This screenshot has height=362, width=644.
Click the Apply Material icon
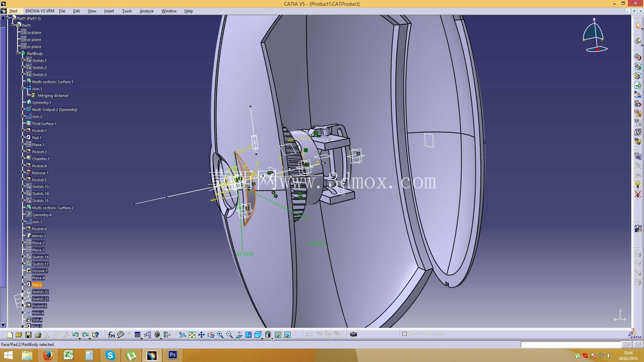(638, 229)
